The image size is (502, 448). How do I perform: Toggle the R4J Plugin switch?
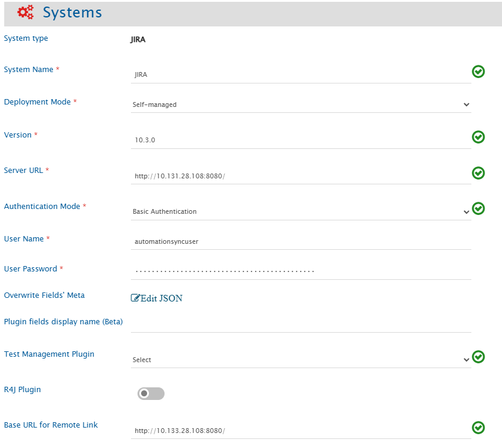coord(151,393)
